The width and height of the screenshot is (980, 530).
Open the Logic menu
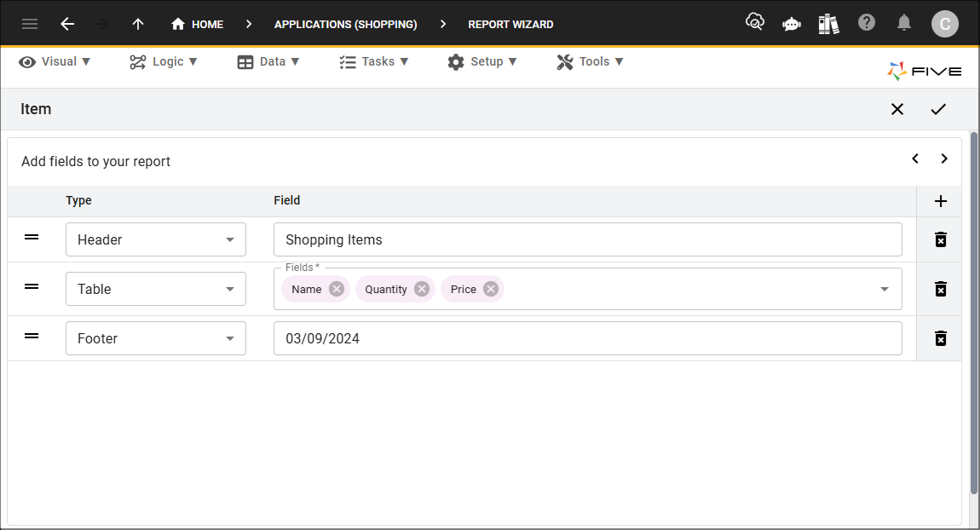point(163,62)
